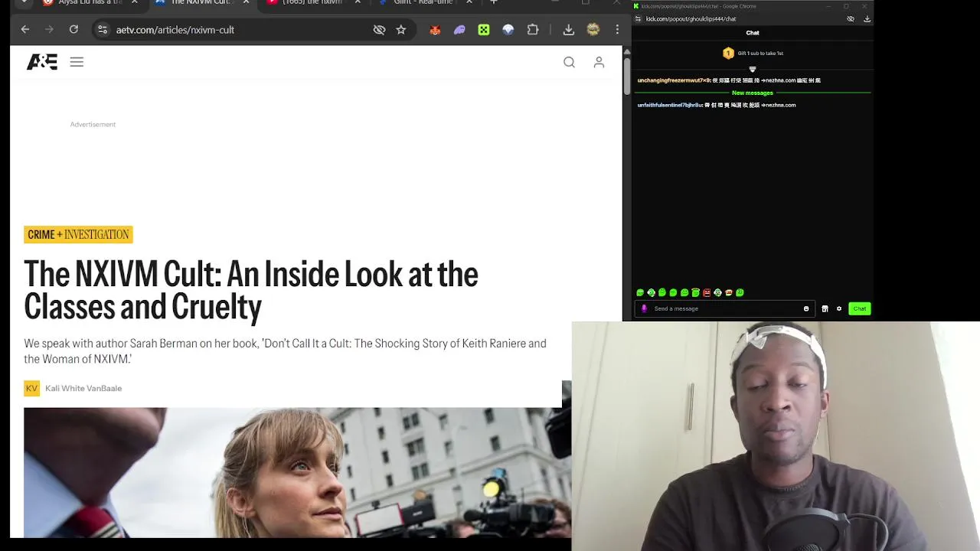
Task: Click the scrollbar up arrow
Action: pos(627,51)
